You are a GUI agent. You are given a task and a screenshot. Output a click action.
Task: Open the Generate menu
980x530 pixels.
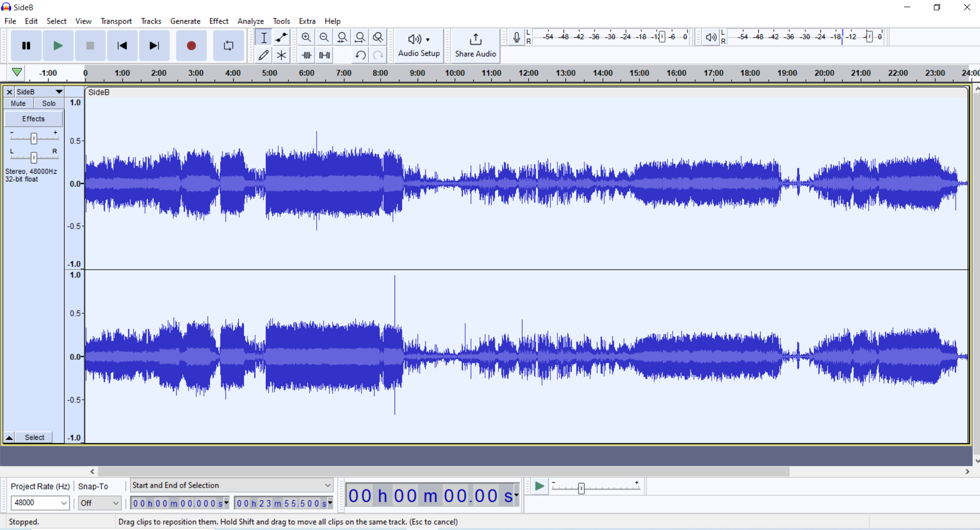tap(185, 21)
